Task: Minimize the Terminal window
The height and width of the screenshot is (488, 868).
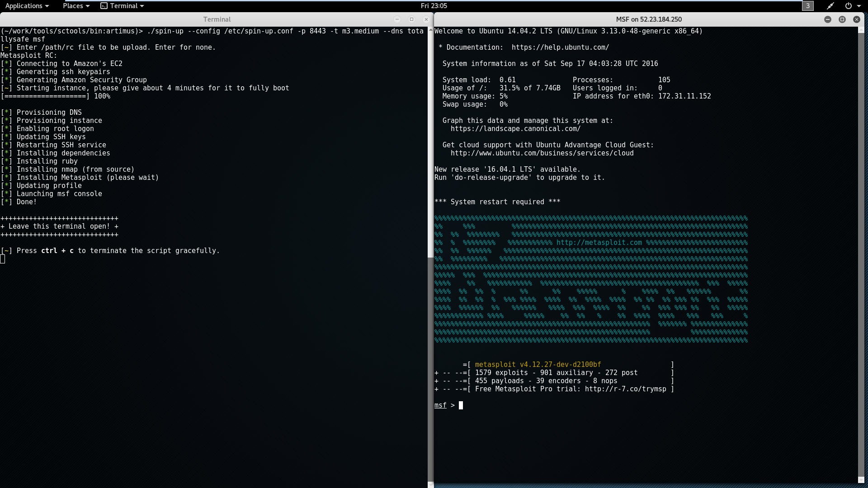Action: coord(397,19)
